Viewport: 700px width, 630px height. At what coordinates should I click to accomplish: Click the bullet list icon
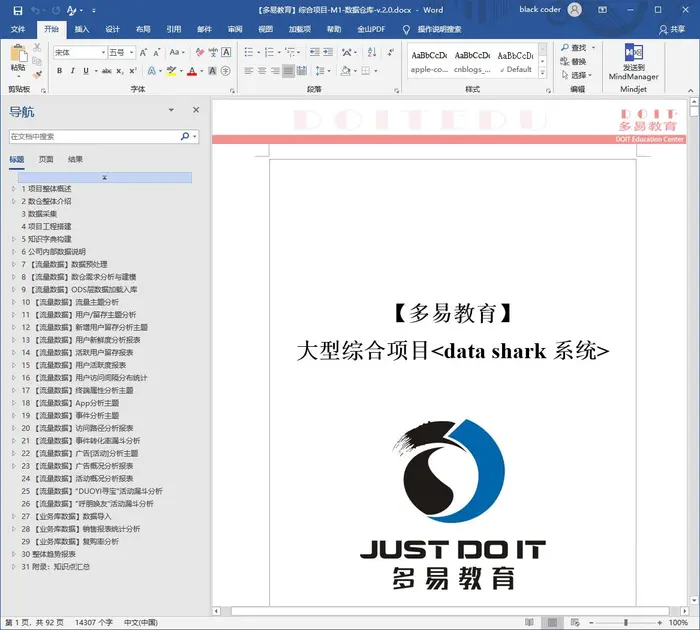(x=249, y=53)
